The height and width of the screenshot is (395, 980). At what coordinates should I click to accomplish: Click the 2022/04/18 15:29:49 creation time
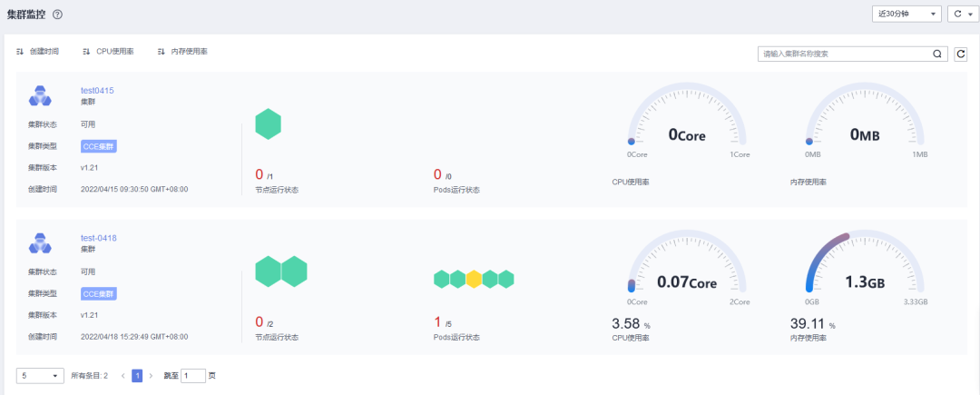(134, 336)
